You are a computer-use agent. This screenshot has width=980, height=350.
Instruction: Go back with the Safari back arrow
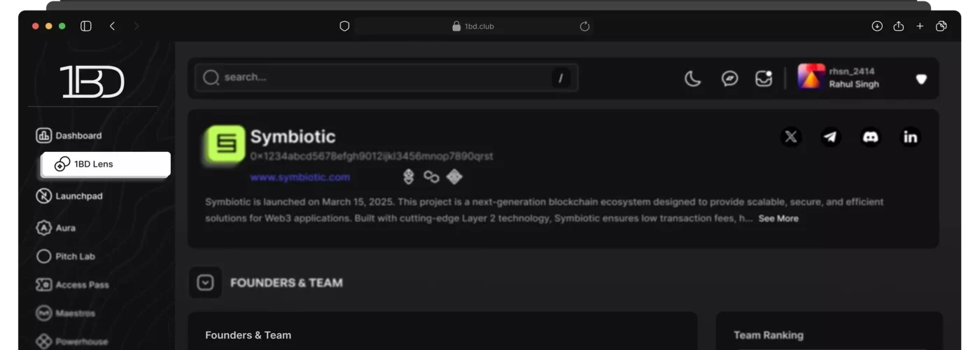click(x=112, y=26)
